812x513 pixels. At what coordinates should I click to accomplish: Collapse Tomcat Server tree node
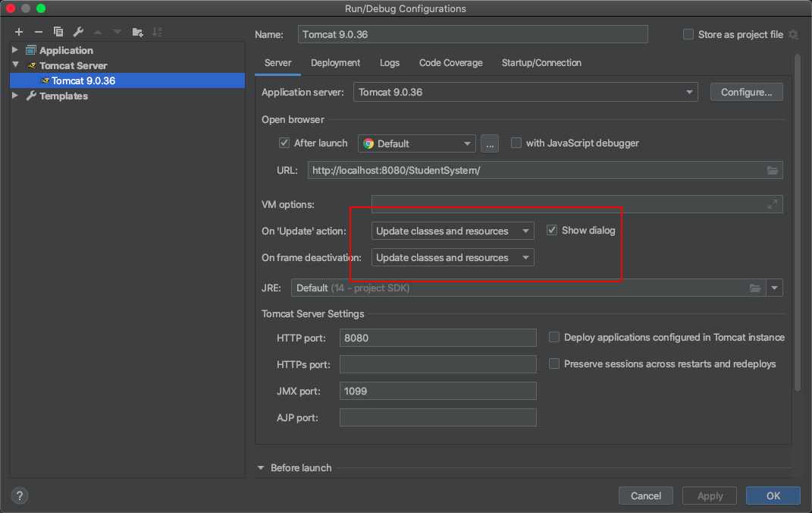pos(15,65)
